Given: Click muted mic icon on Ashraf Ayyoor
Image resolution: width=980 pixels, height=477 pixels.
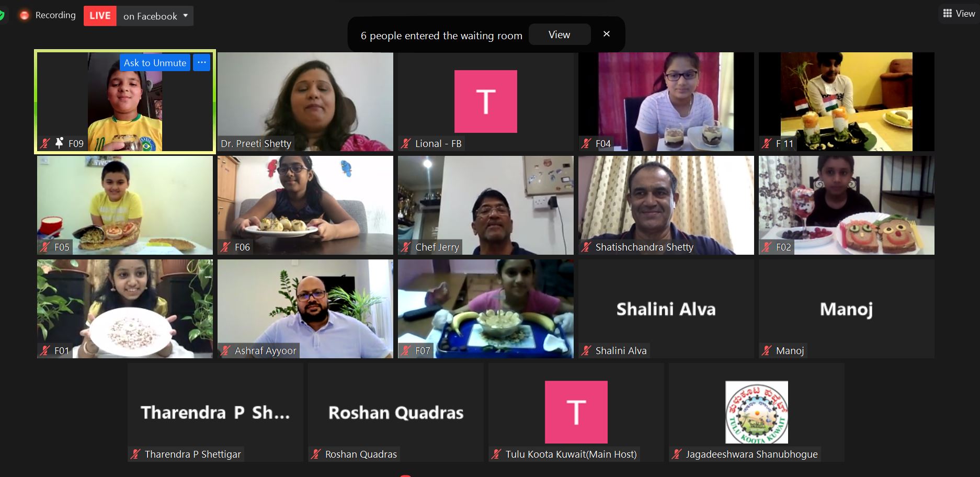Looking at the screenshot, I should [x=225, y=350].
